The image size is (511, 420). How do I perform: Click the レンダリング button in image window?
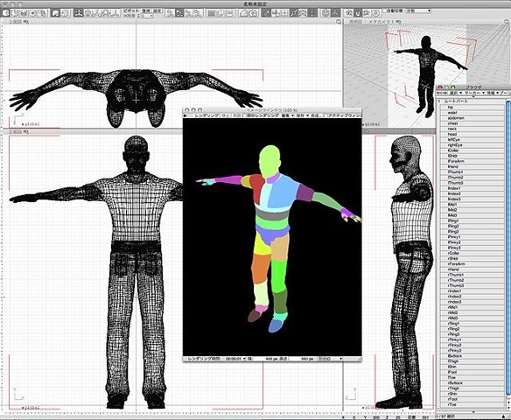coord(206,115)
